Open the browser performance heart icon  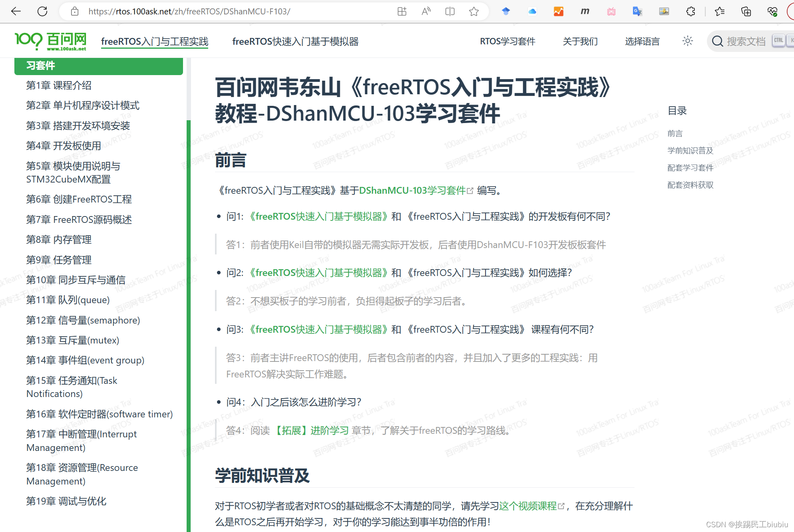pyautogui.click(x=772, y=11)
